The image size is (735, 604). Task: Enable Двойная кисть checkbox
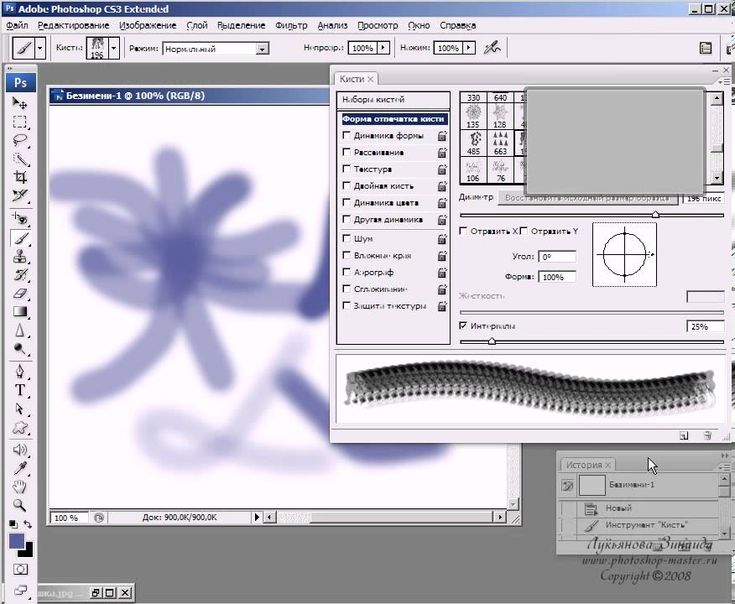[347, 186]
